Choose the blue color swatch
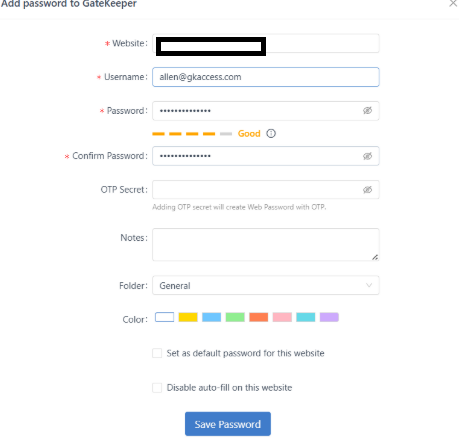 [x=211, y=317]
